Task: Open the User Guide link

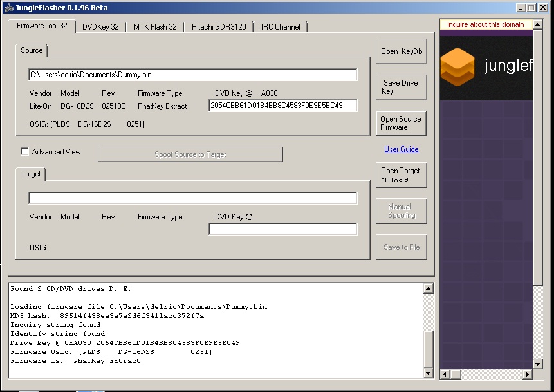Action: point(401,149)
